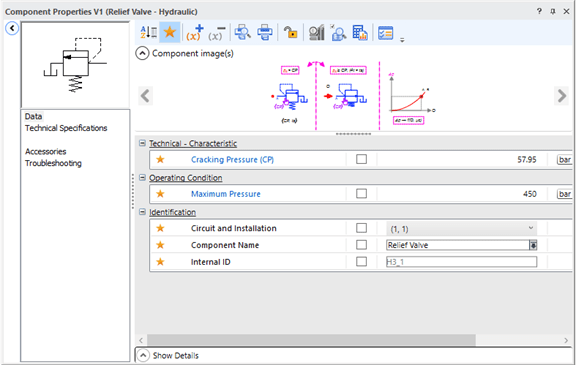Screen dimensions: 576x365
Task: Click the help question mark button
Action: coord(539,11)
